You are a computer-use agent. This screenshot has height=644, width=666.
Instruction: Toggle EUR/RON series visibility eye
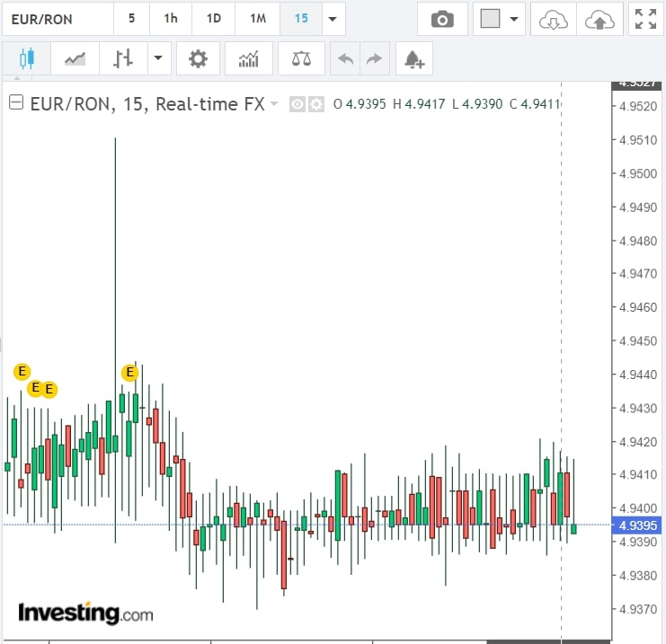pos(297,104)
